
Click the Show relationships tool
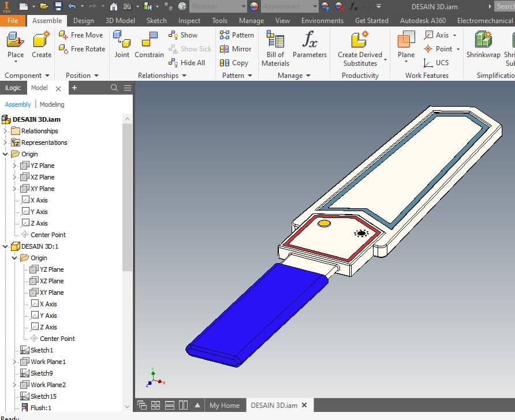coord(183,35)
